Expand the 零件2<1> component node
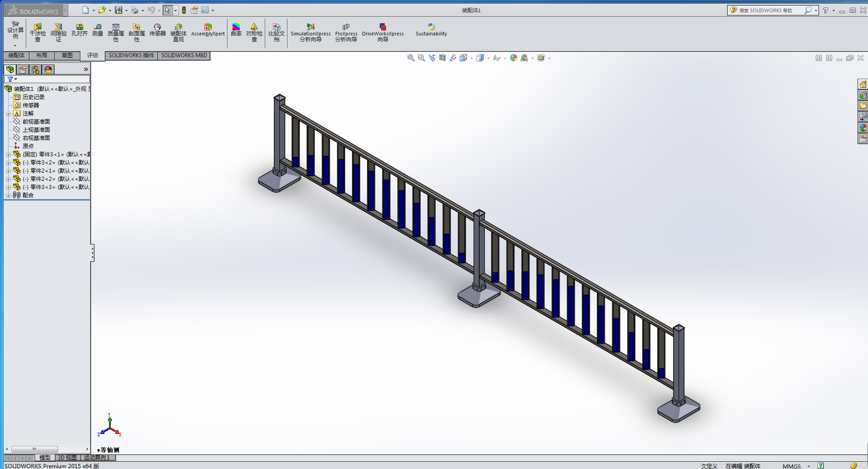Viewport: 868px width, 469px height. (x=8, y=171)
